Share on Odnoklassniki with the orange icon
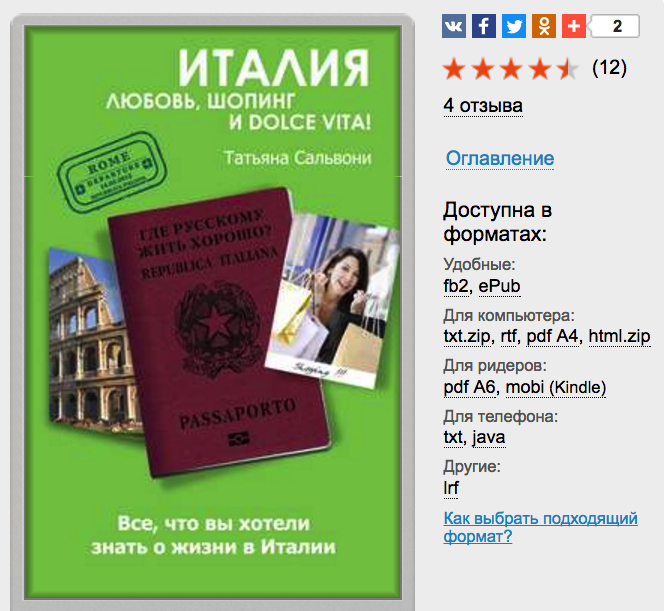The image size is (667, 611). click(x=544, y=26)
